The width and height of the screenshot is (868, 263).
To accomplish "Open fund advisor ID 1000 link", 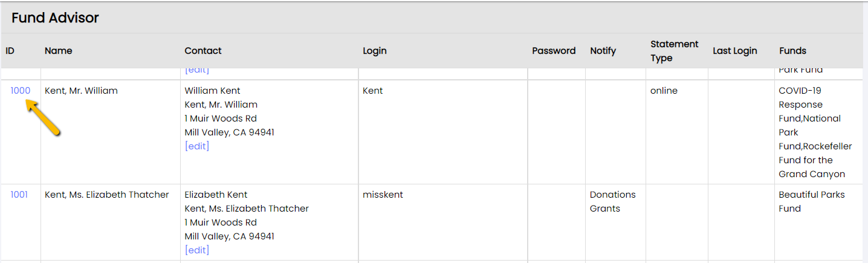I will (20, 91).
